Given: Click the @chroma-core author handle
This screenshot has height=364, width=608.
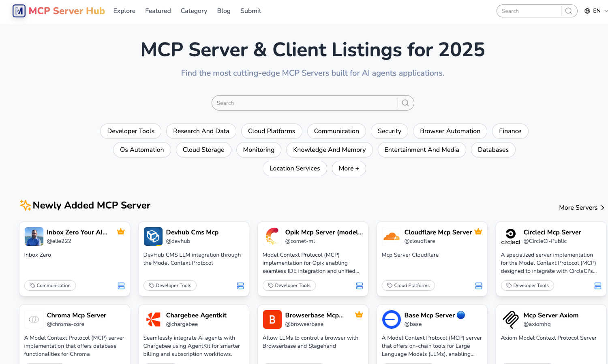Looking at the screenshot, I should pyautogui.click(x=66, y=324).
